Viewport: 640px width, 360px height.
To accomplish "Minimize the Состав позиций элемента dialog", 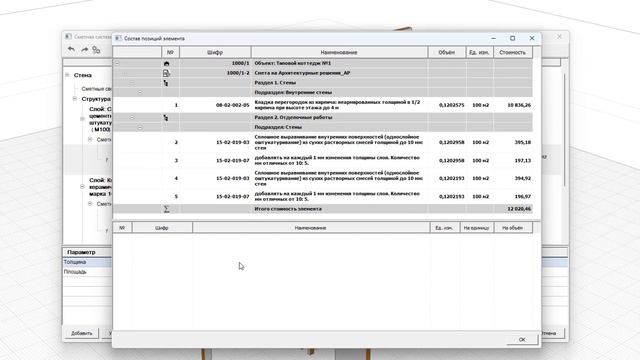I will tap(494, 38).
